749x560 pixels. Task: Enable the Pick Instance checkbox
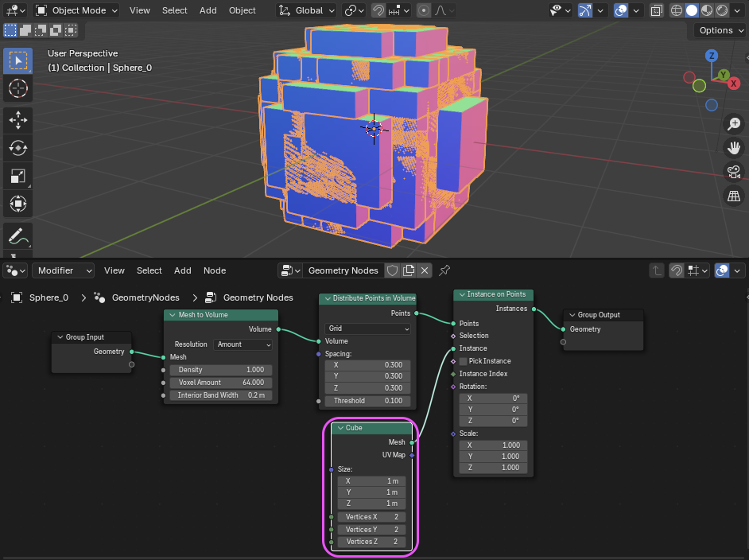[x=463, y=361]
